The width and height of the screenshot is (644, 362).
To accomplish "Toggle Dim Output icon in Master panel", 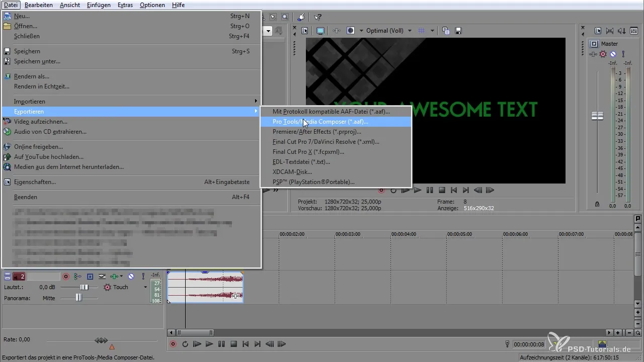I will 622,31.
